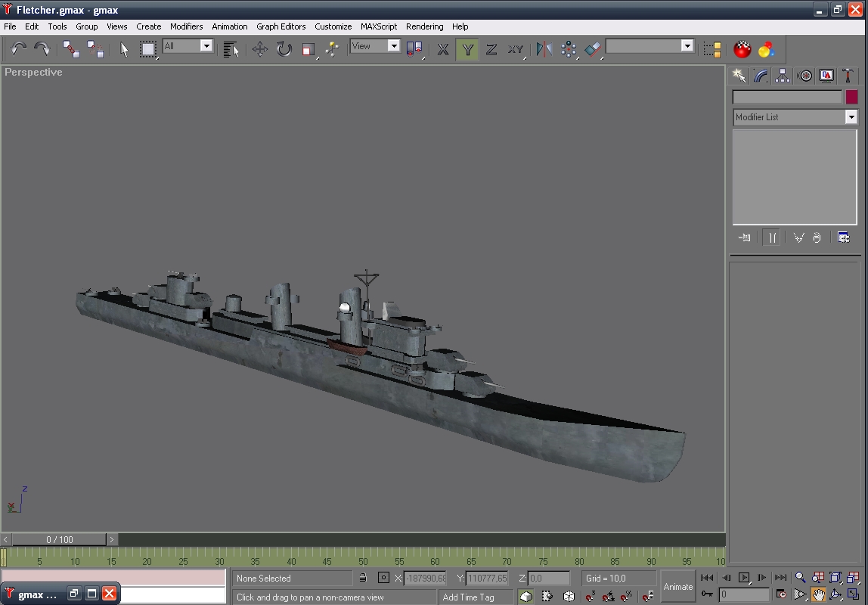The height and width of the screenshot is (605, 868).
Task: Select the Pan hand navigation tool
Action: pos(817,595)
